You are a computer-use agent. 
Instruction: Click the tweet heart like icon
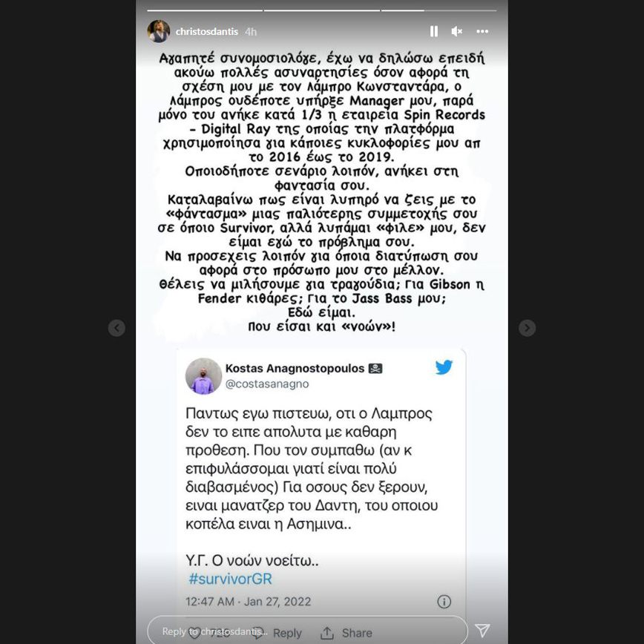[194, 633]
